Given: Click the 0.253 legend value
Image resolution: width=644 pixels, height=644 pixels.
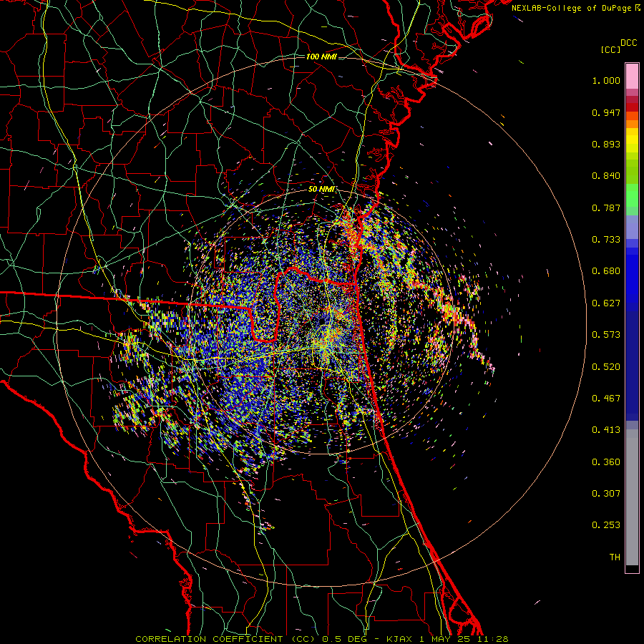Looking at the screenshot, I should (606, 525).
